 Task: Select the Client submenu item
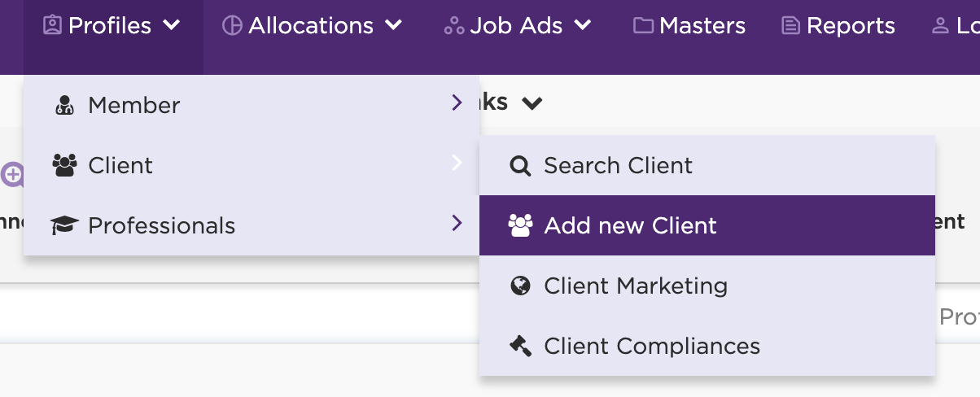point(252,165)
